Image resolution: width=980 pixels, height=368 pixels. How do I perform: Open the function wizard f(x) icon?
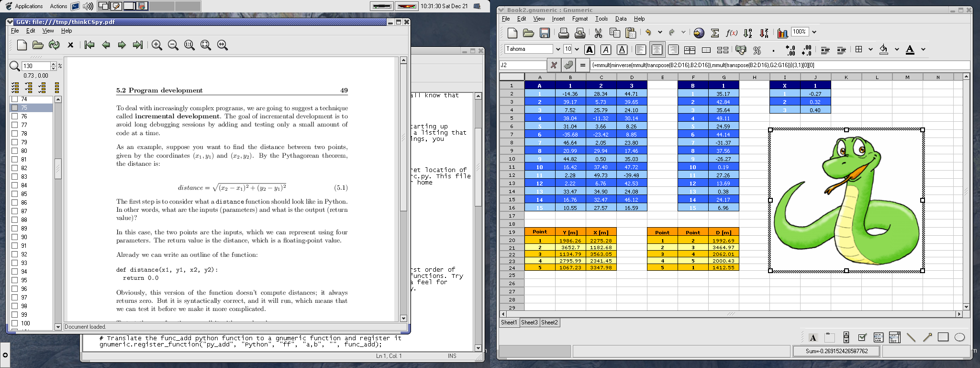pos(731,33)
